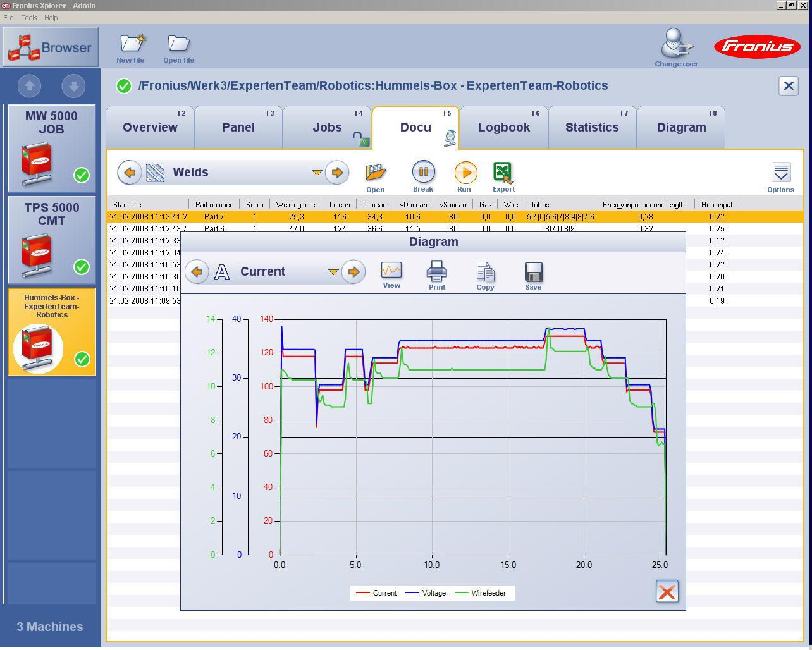Move the machine list down with the down arrow

click(73, 85)
